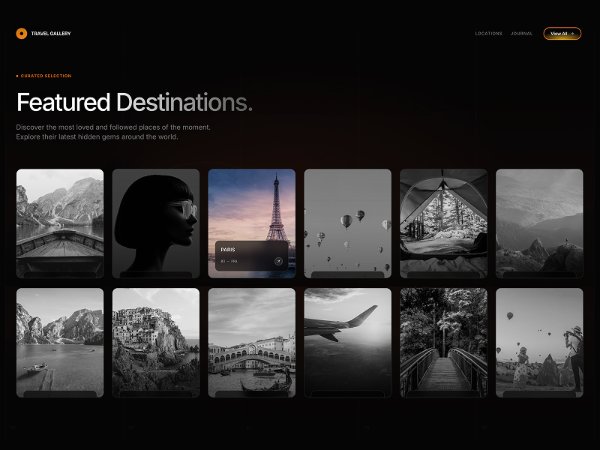Image resolution: width=600 pixels, height=450 pixels.
Task: Open the woman with sunglasses silhouette photo
Action: [156, 223]
